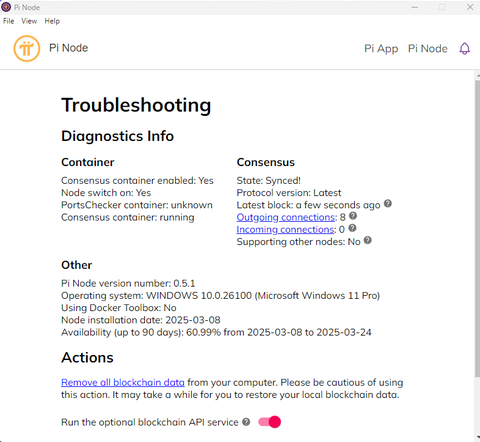The height and width of the screenshot is (442, 480).
Task: Click the Pi Node title bar app icon
Action: 6,7
